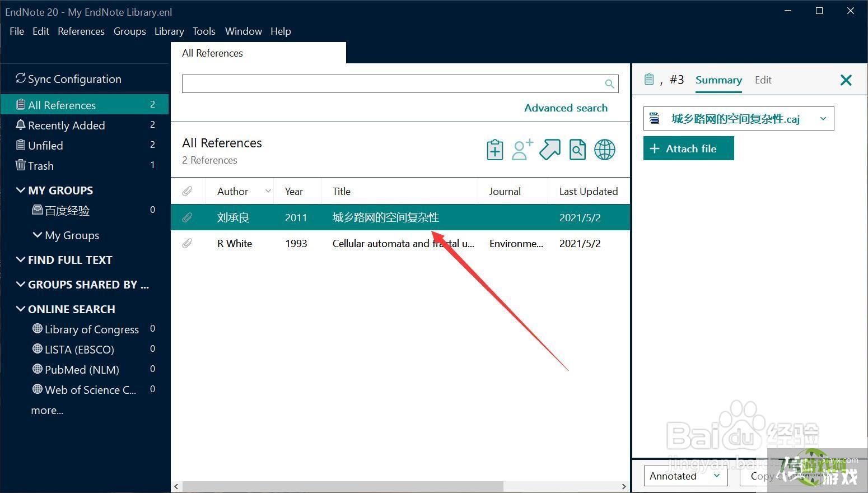Click clipboard reference icon beside #3
Viewport: 868px width, 493px height.
click(648, 80)
